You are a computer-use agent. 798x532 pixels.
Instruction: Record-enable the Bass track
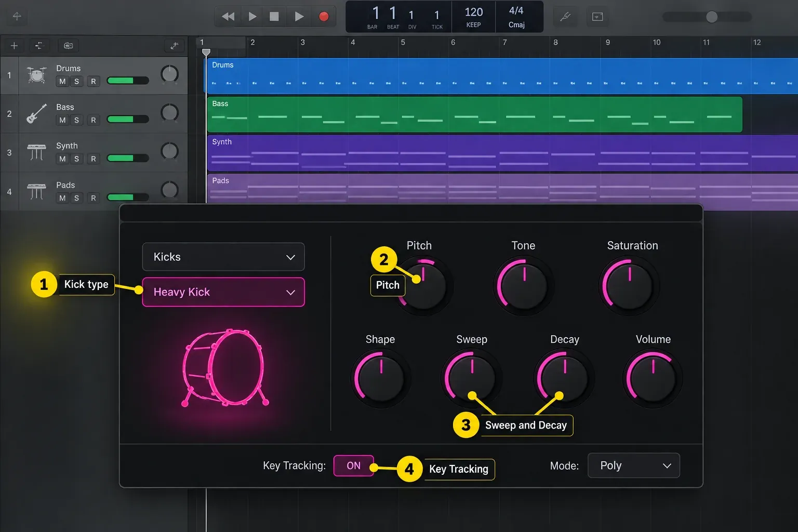(x=93, y=120)
